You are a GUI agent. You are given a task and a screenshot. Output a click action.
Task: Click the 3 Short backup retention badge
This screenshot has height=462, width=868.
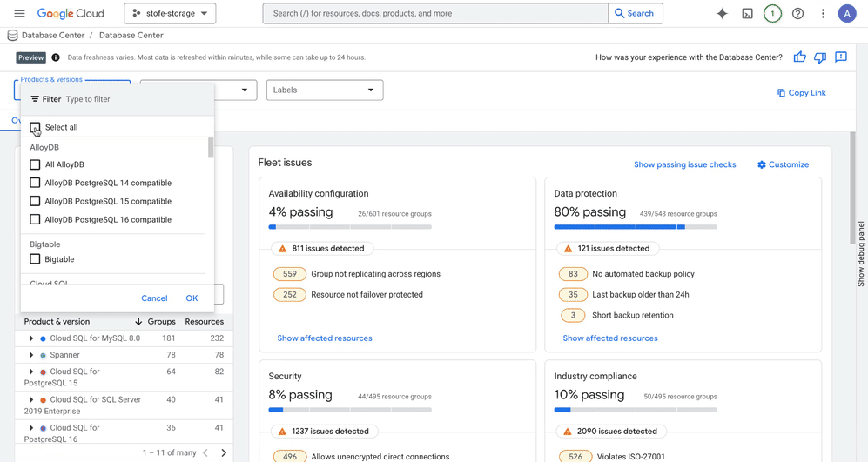pyautogui.click(x=573, y=315)
